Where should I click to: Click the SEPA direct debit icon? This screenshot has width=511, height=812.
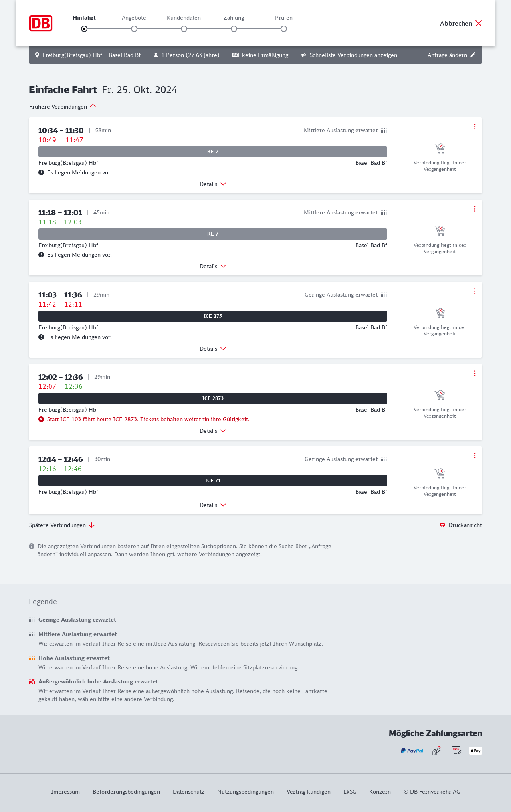456,751
